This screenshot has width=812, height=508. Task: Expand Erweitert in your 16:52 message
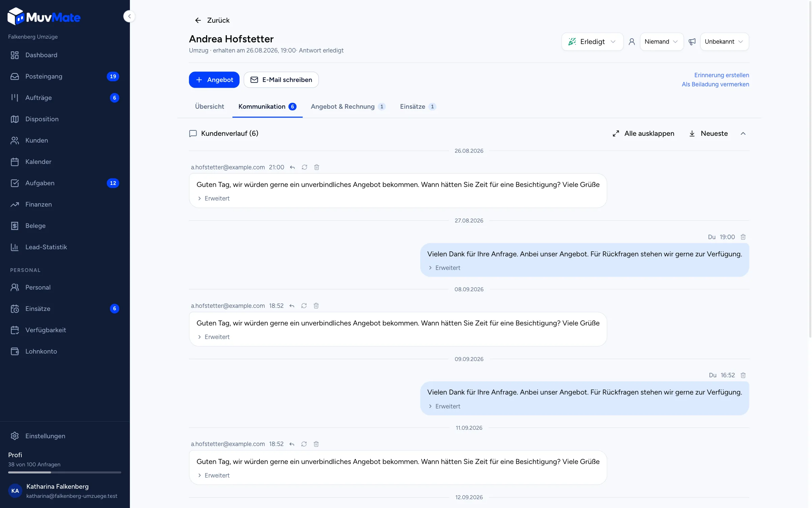click(444, 406)
